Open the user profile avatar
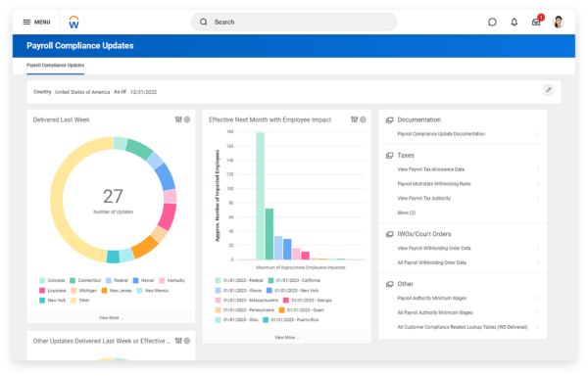 point(558,23)
